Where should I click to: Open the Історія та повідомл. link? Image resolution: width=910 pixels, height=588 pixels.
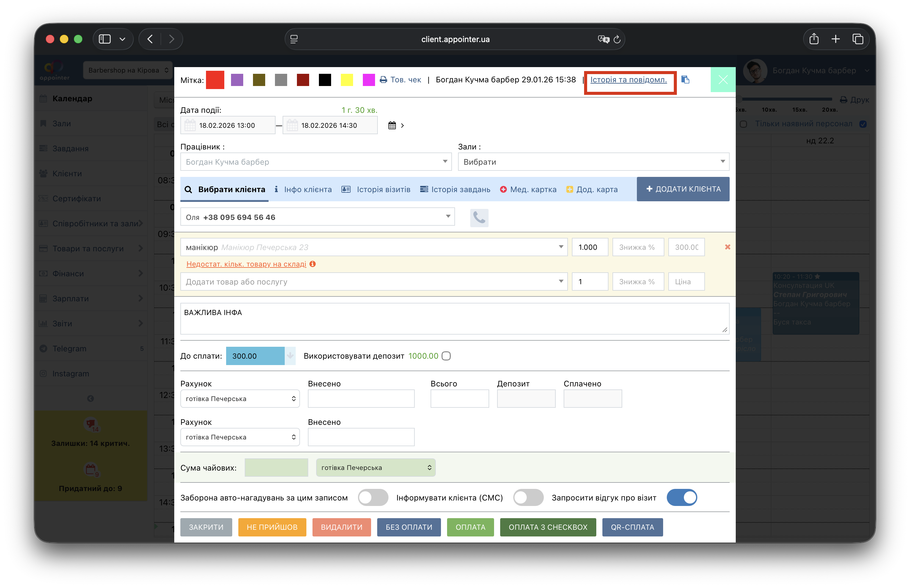point(628,80)
